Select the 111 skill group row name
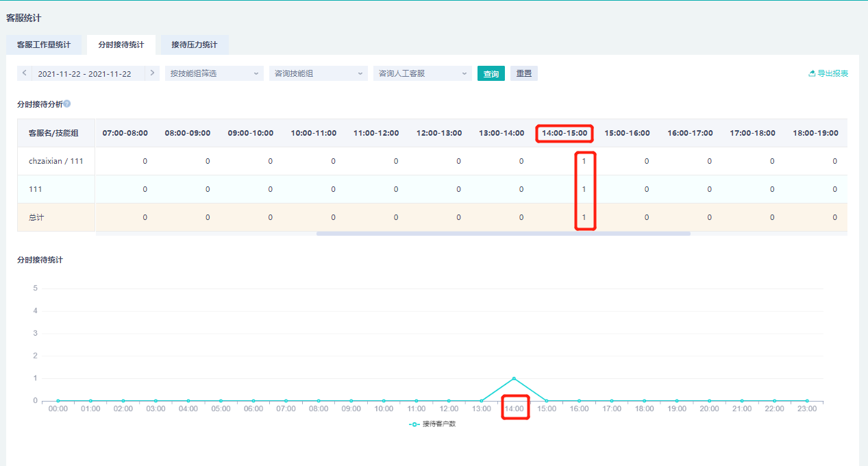868x466 pixels. pyautogui.click(x=34, y=189)
